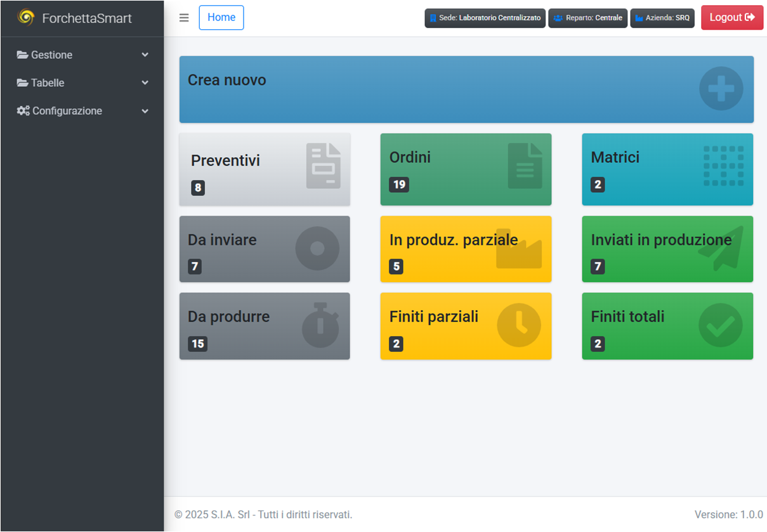The height and width of the screenshot is (532, 767).
Task: Click the grid icon on Matrici card
Action: (x=723, y=166)
